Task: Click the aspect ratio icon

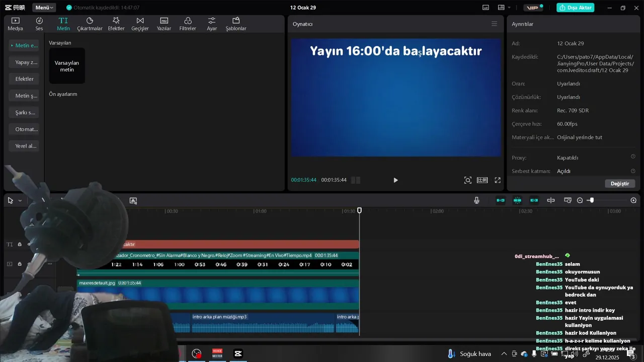Action: point(482,180)
